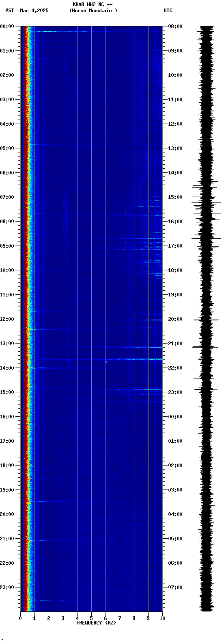Viewport: 224px width, 644px height.
Task: Click the PST time label '12:00'
Action: coord(7,319)
